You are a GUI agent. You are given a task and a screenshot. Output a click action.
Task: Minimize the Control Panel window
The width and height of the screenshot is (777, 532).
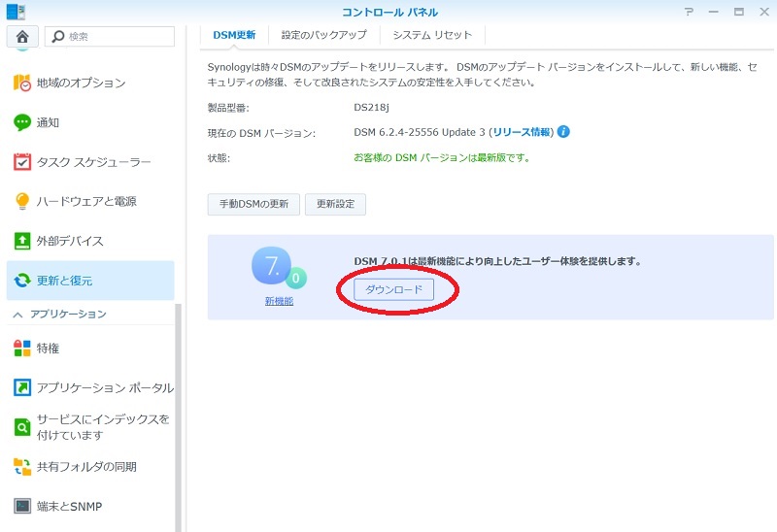coord(714,12)
